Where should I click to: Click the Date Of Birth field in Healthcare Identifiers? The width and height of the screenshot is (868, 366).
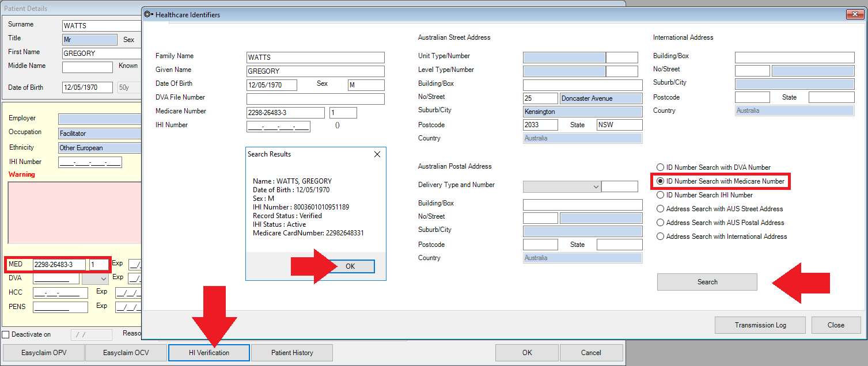(x=272, y=85)
